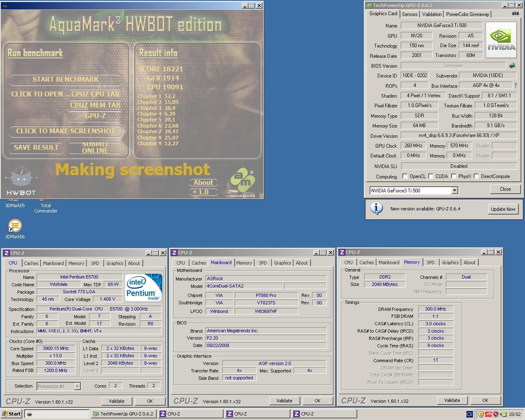The image size is (525, 420).
Task: Select TechPowerUp GPU-Z taskbar item
Action: coord(124,414)
